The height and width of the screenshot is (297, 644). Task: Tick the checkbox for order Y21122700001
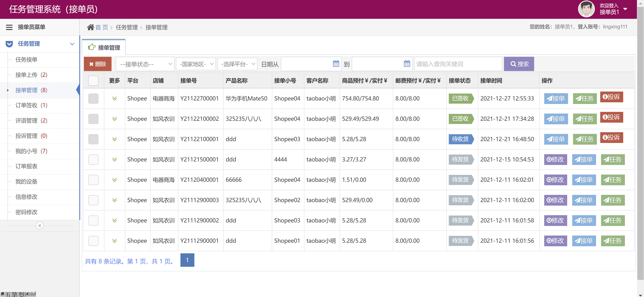coord(93,98)
